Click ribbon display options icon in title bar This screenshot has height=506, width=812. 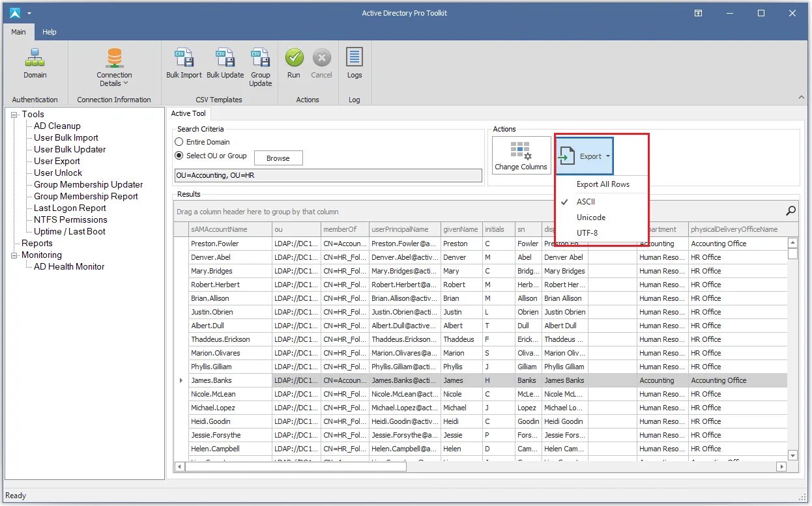[698, 13]
